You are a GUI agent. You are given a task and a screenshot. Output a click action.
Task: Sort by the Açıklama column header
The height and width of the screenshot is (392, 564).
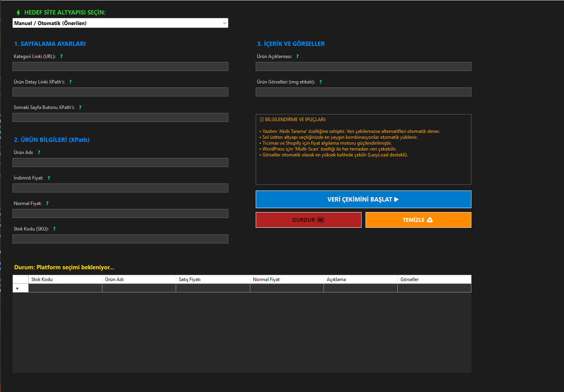(x=360, y=279)
